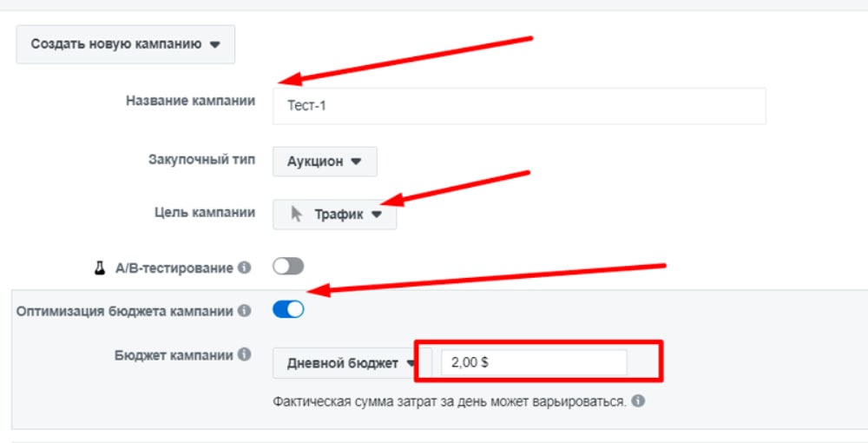Open the "Трафик" campaign objective dropdown
This screenshot has height=443, width=868.
coord(335,215)
